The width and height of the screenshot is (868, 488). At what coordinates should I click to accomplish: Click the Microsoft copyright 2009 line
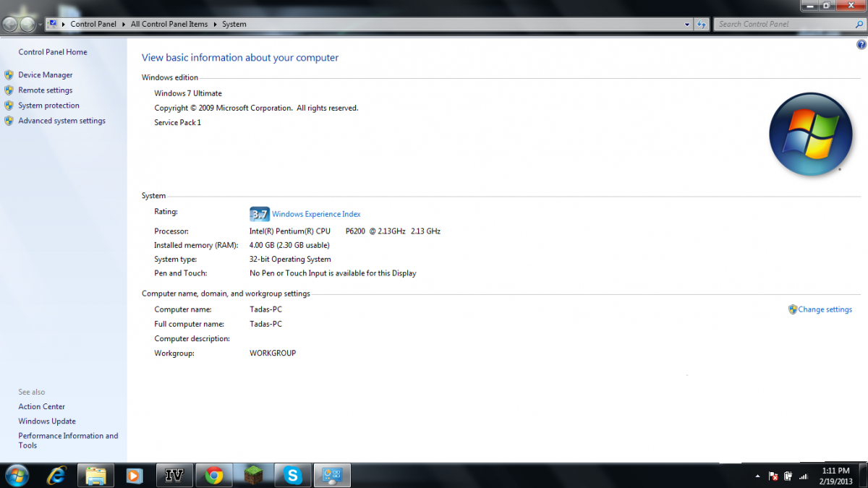256,108
